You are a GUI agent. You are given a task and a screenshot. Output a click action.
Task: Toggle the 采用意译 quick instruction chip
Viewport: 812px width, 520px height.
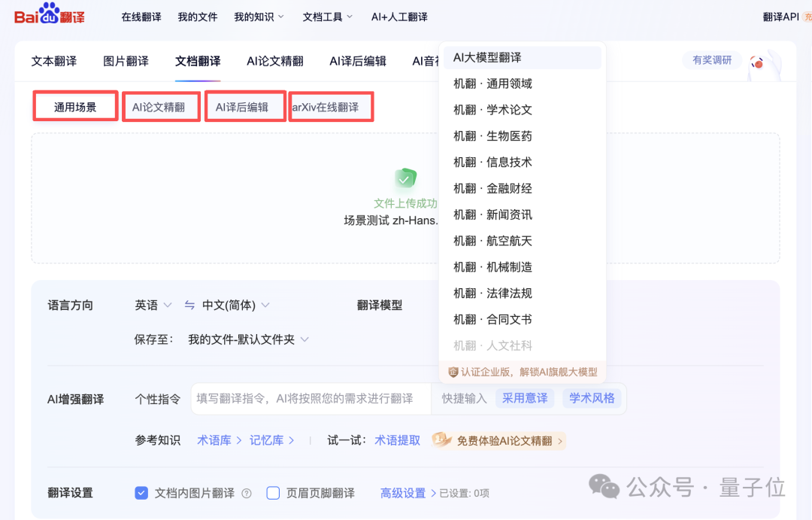tap(525, 398)
